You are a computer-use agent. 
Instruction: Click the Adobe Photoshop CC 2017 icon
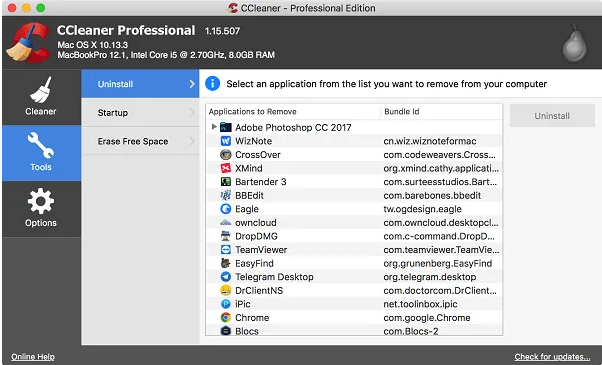pos(226,127)
